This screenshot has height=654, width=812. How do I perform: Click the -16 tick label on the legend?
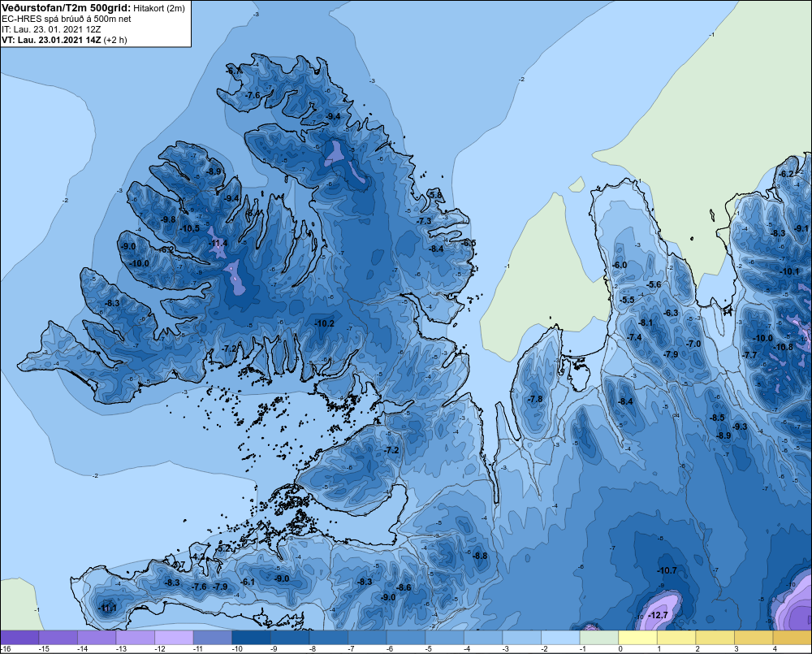(6, 649)
